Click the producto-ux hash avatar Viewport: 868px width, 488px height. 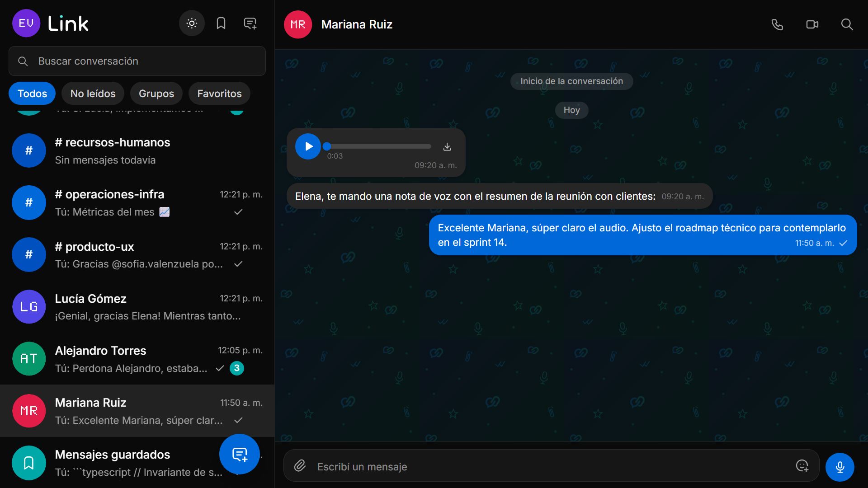tap(29, 255)
